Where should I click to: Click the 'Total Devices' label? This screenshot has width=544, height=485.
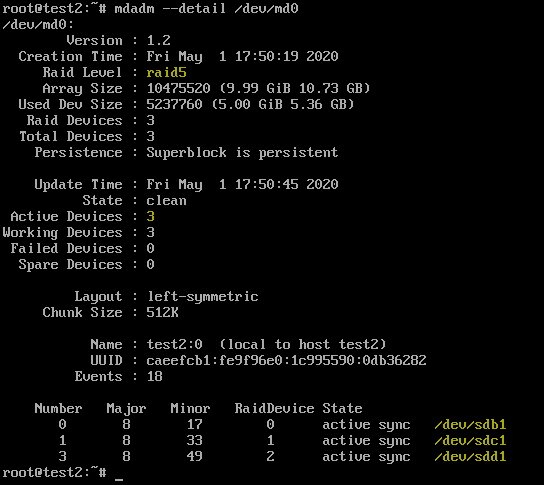pos(71,136)
